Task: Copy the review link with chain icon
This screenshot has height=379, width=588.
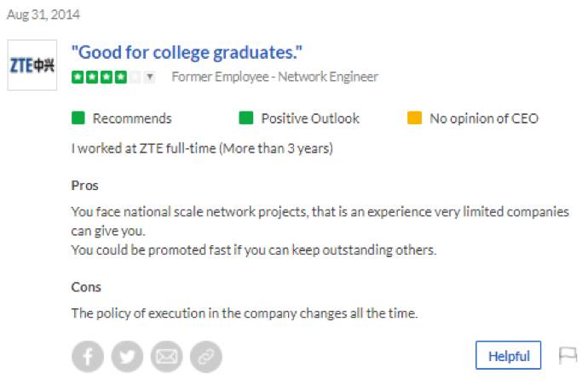Action: point(205,356)
